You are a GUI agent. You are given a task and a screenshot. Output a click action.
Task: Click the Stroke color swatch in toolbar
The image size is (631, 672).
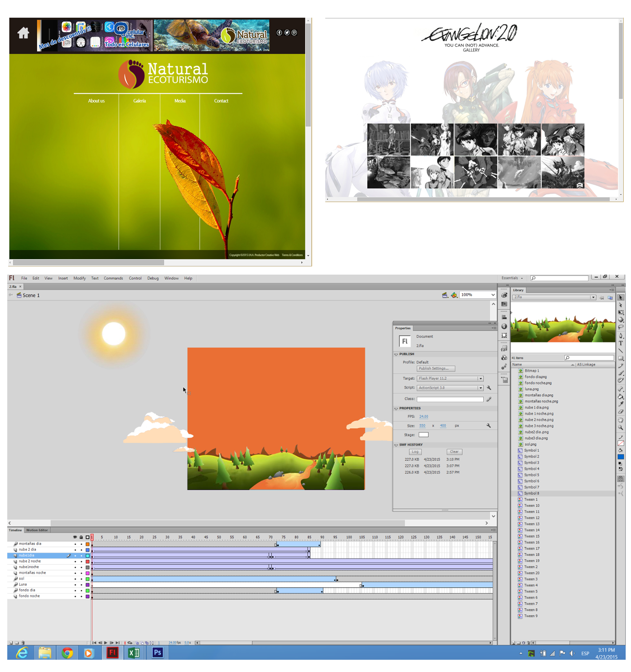tap(621, 443)
